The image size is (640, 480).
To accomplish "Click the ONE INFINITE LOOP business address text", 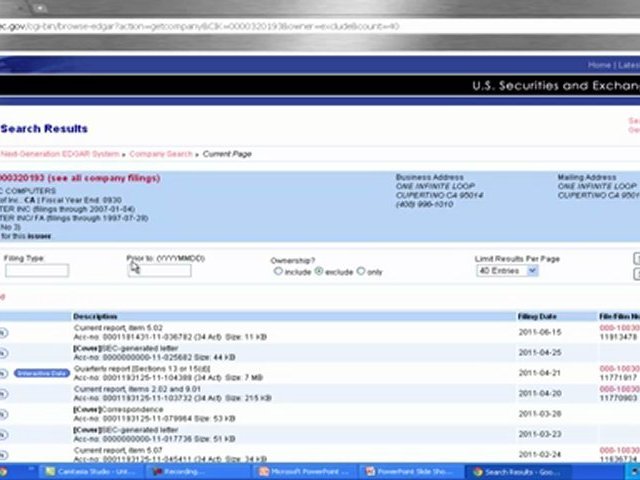I will coord(435,187).
